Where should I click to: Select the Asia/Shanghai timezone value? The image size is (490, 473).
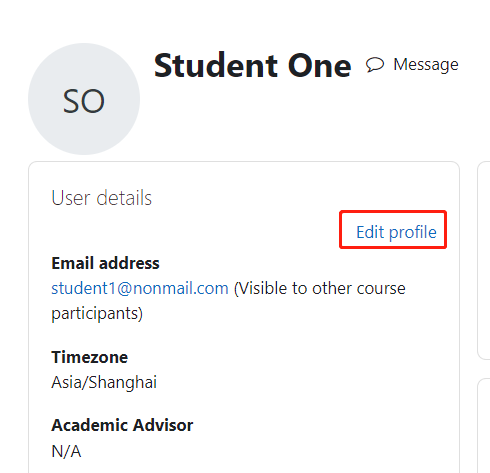(x=104, y=382)
